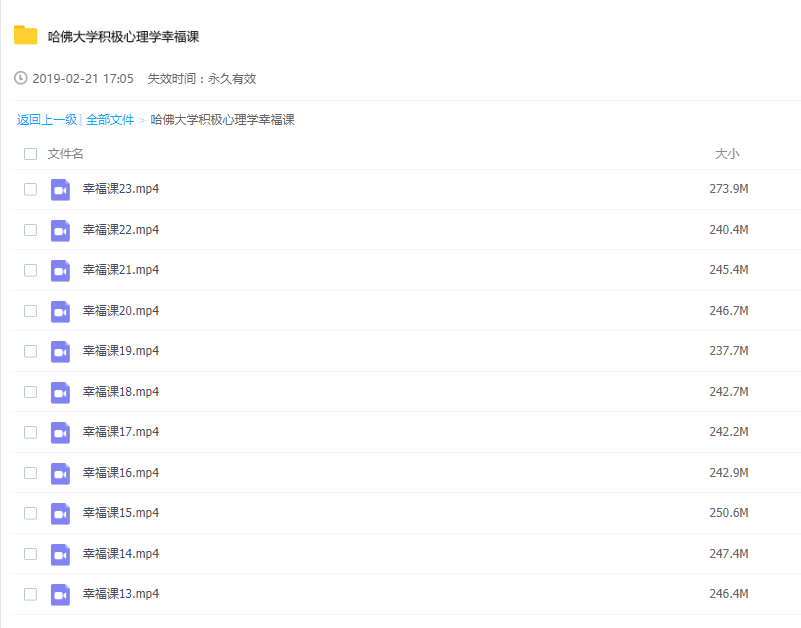Click the share date 2019-02-21 17:05
Image resolution: width=801 pixels, height=628 pixels.
(83, 79)
